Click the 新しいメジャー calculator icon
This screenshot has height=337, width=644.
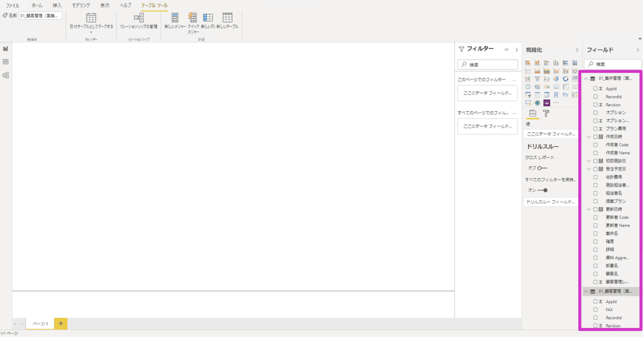pyautogui.click(x=175, y=18)
